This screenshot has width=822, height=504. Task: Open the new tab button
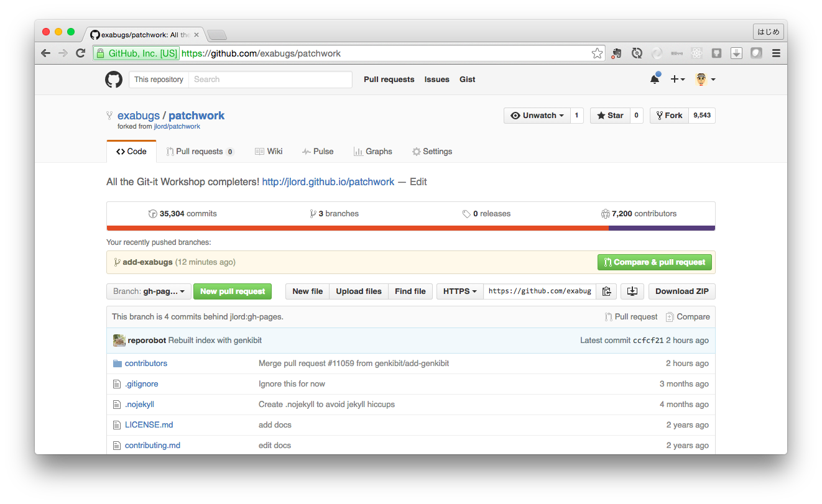[x=217, y=35]
